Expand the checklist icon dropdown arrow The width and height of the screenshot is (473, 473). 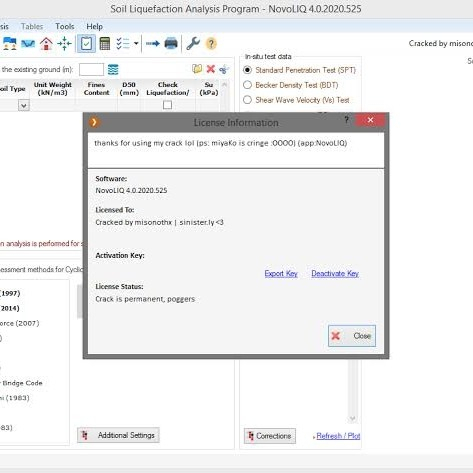[x=136, y=44]
